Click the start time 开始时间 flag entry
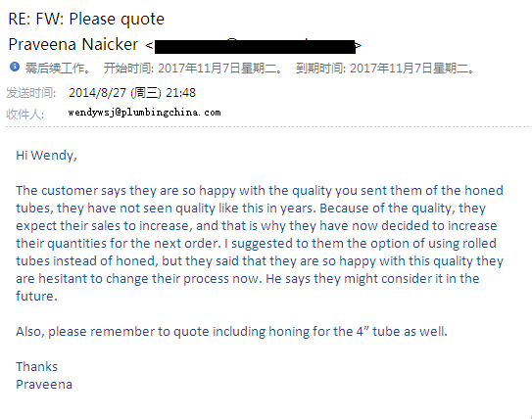532x419 pixels. click(193, 69)
